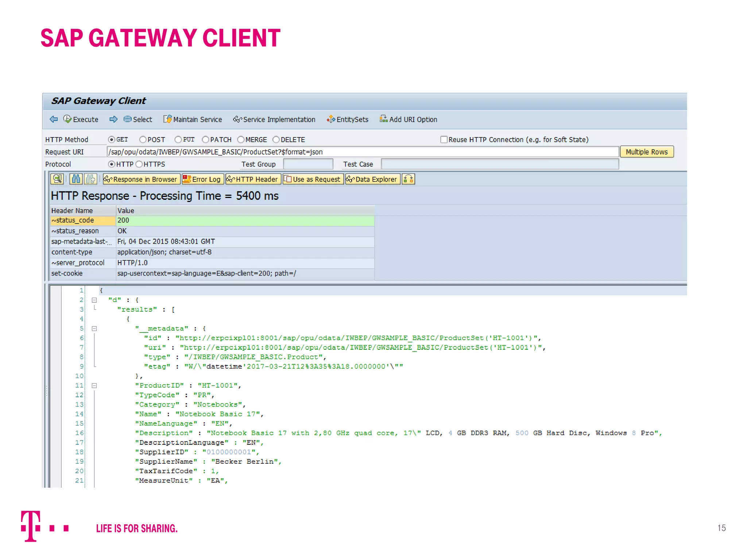This screenshot has height=560, width=747.
Task: Click the "results" line in JSON
Action: pos(146,310)
